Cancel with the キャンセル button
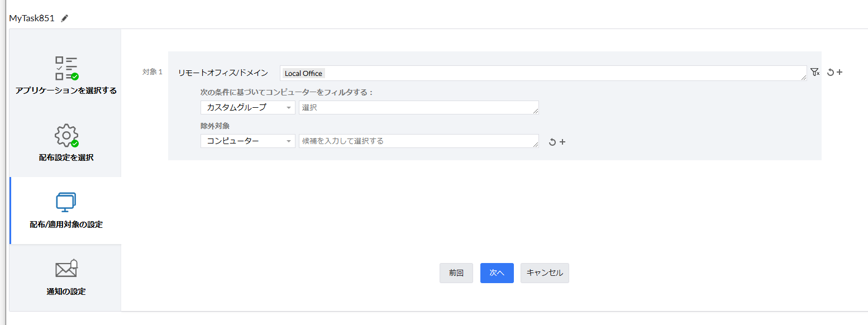Viewport: 868px width, 325px height. 545,273
